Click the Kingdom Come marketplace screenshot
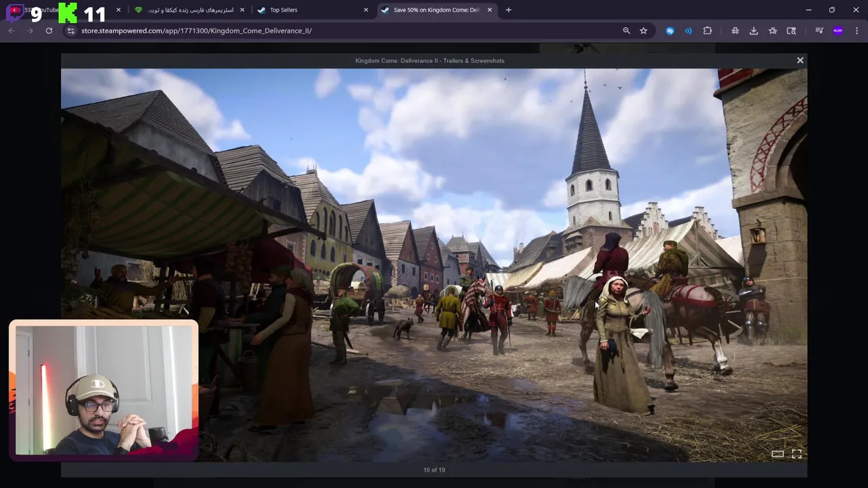The width and height of the screenshot is (868, 488). (434, 265)
